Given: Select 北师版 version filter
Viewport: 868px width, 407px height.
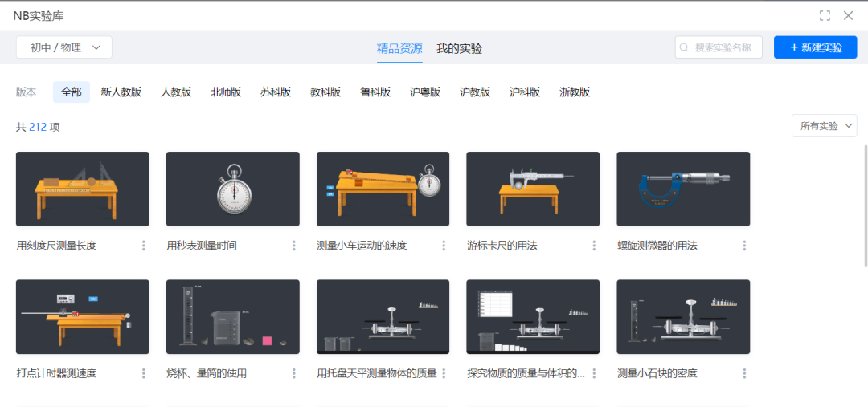Looking at the screenshot, I should tap(226, 92).
